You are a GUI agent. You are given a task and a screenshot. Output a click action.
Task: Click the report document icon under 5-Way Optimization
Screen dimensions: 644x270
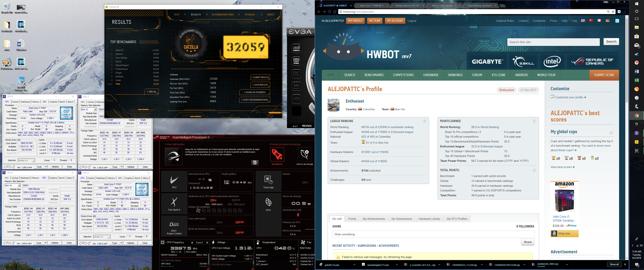[255, 163]
